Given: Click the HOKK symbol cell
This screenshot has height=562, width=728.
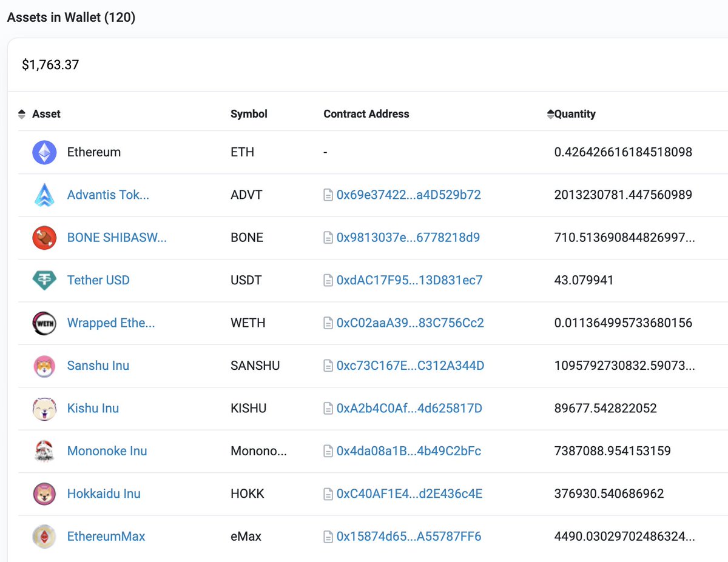Looking at the screenshot, I should tap(248, 494).
